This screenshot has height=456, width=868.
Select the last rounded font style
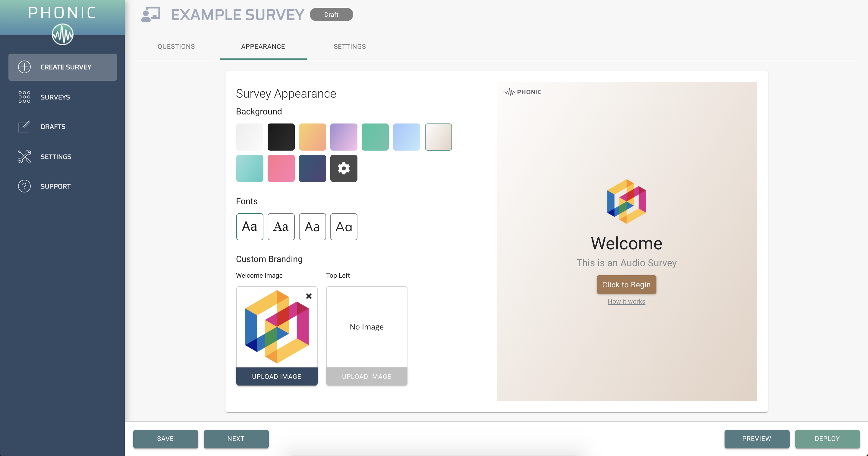[x=344, y=227]
